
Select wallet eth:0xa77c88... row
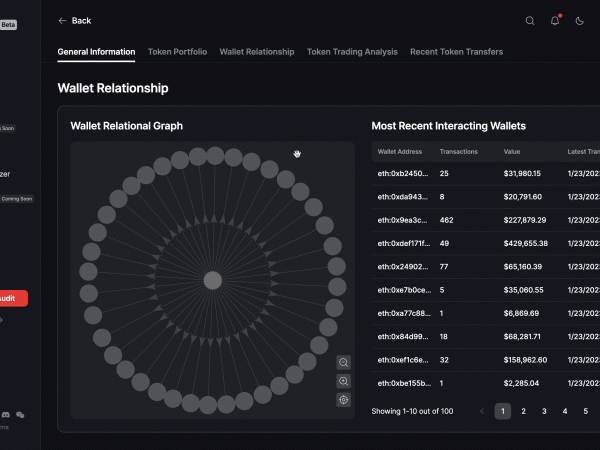tap(486, 313)
